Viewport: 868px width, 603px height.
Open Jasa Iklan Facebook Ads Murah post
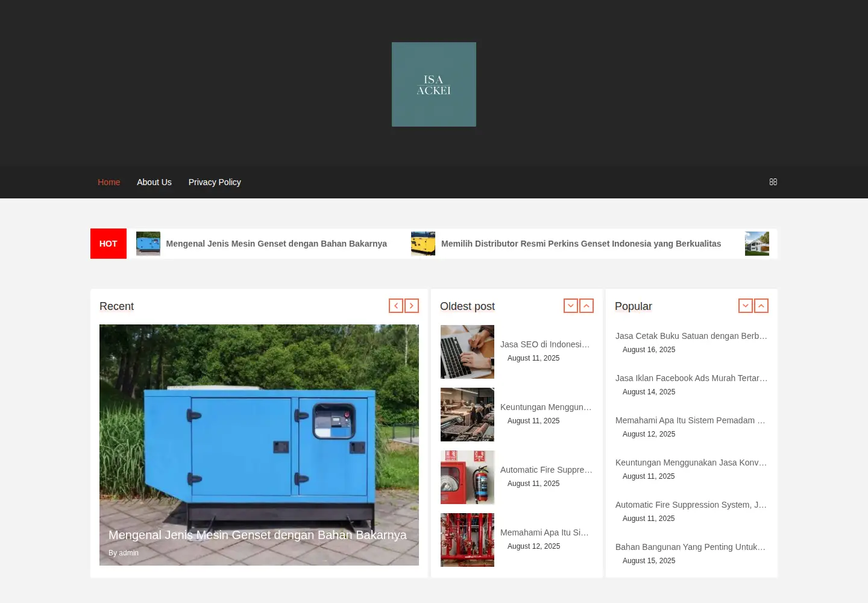point(691,378)
